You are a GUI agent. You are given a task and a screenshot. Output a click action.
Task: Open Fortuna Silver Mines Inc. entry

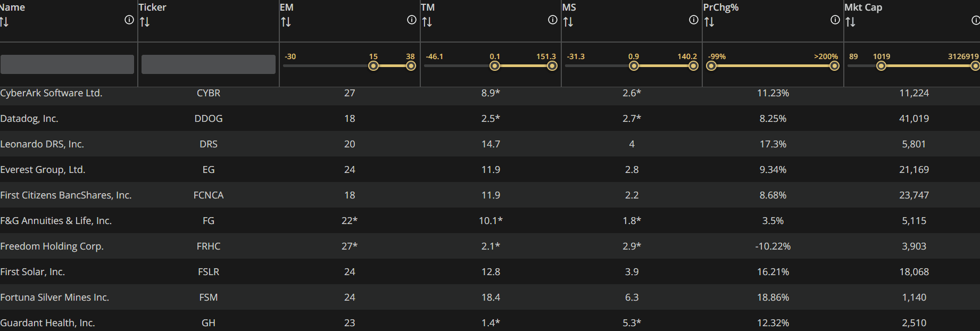55,297
